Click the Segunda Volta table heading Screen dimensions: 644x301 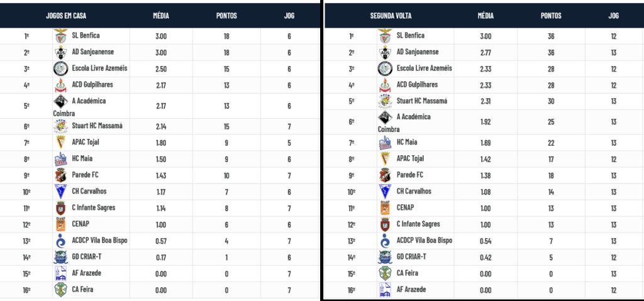(391, 16)
